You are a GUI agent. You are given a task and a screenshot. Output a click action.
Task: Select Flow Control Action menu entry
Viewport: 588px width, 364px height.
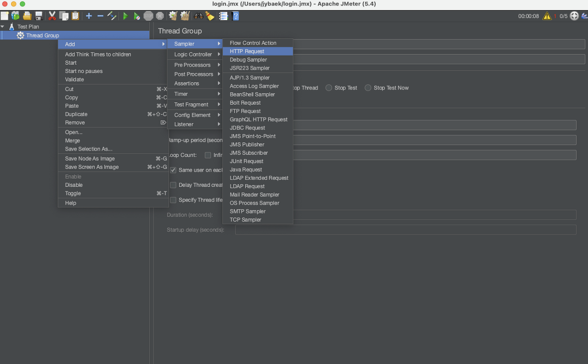[258, 43]
